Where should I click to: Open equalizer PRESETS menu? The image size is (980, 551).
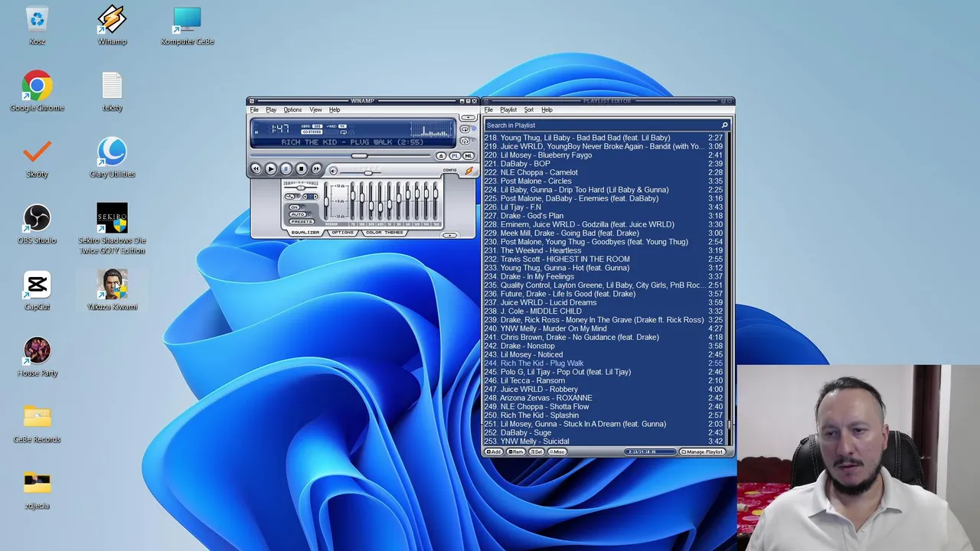[302, 222]
